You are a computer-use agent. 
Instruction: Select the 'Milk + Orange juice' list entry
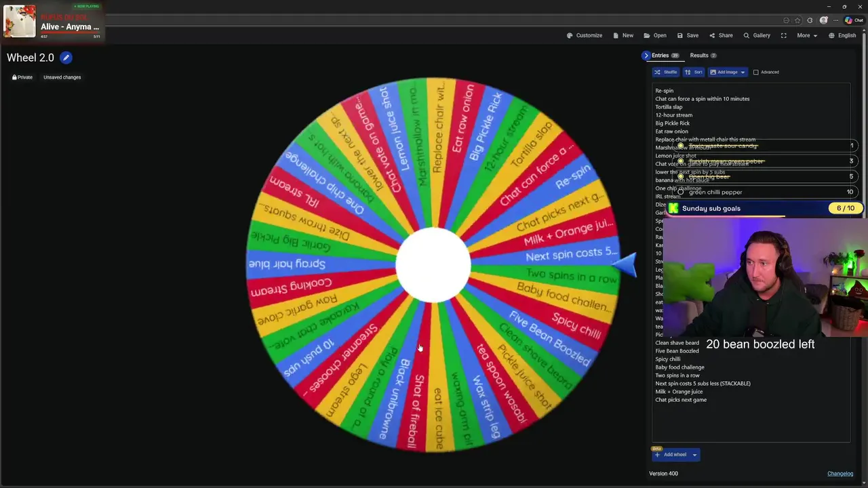[x=679, y=392]
